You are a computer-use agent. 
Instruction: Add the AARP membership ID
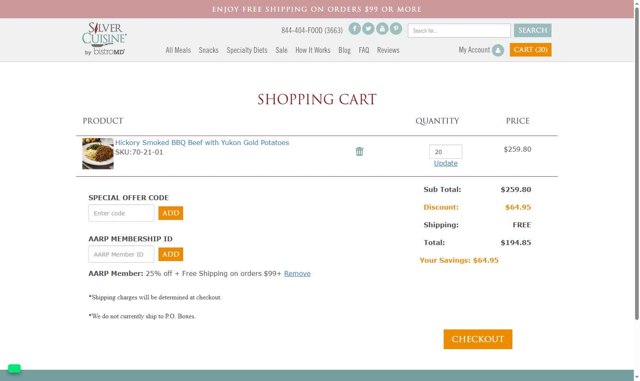click(171, 254)
